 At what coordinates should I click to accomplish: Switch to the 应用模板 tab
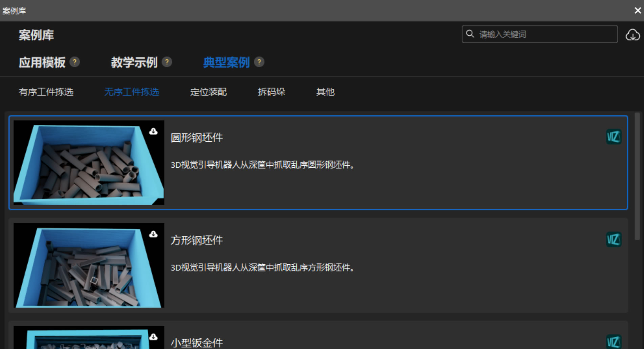42,62
